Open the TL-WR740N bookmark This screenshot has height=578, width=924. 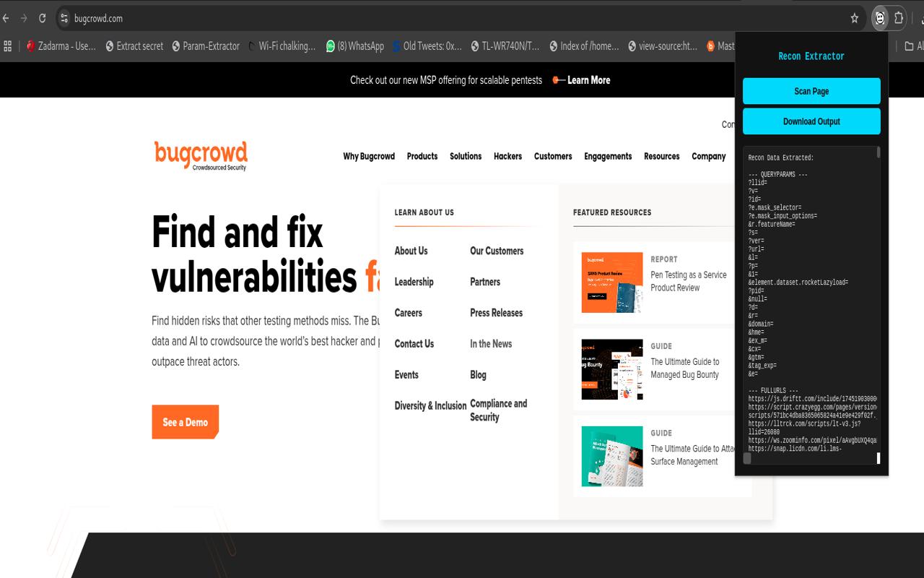(x=505, y=46)
